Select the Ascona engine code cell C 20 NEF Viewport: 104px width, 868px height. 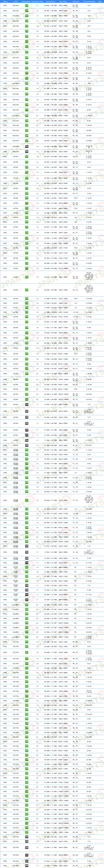click(89, 141)
